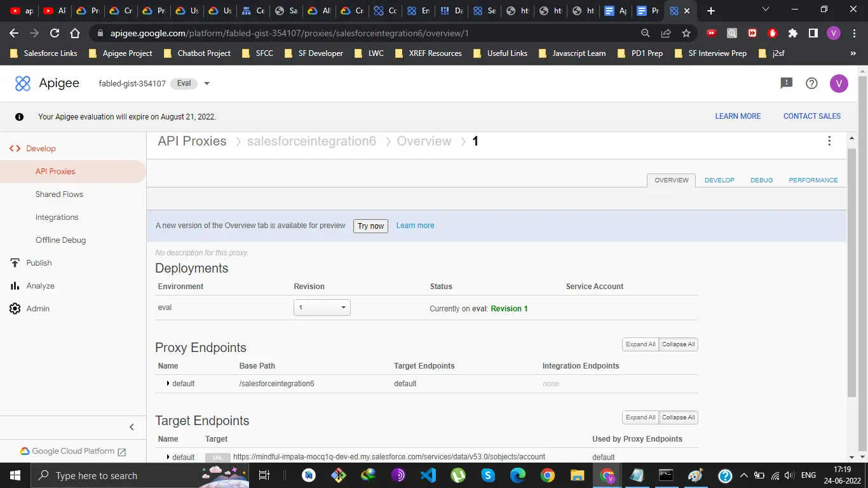Switch to the DEBUG tab
The height and width of the screenshot is (488, 868).
(x=762, y=180)
